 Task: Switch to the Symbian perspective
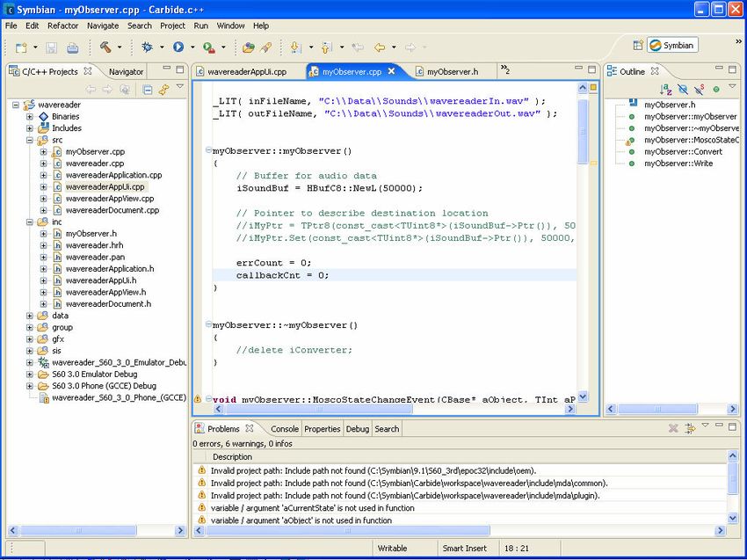672,46
